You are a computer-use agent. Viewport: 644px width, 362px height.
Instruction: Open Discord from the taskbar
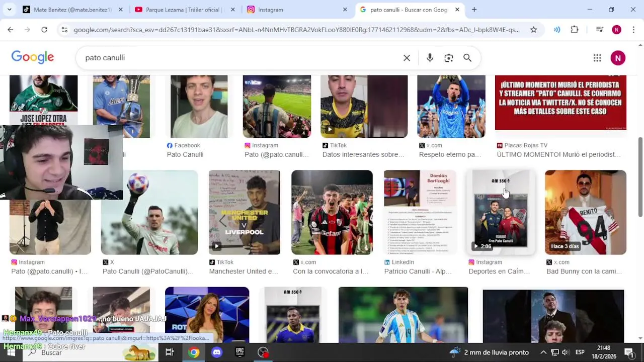(217, 352)
